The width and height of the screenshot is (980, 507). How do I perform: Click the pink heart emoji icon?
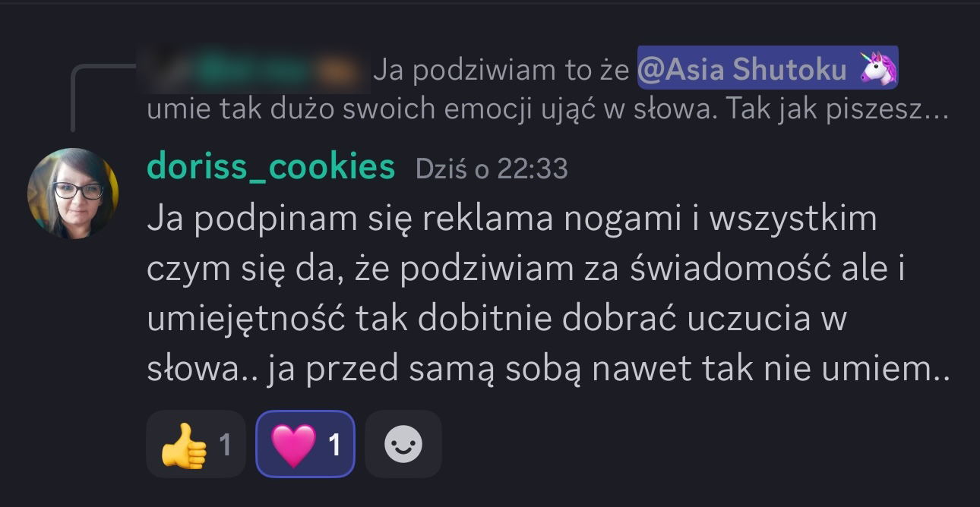pyautogui.click(x=293, y=445)
